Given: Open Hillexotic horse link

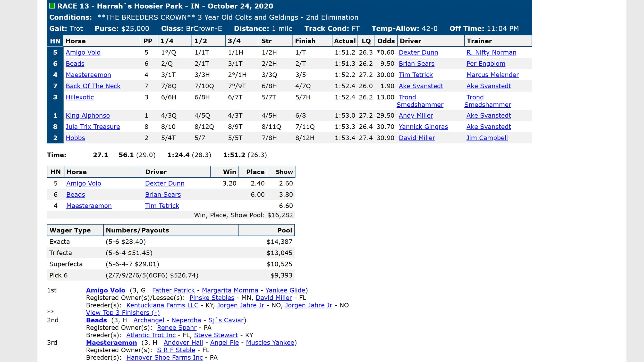Looking at the screenshot, I should click(x=80, y=97).
